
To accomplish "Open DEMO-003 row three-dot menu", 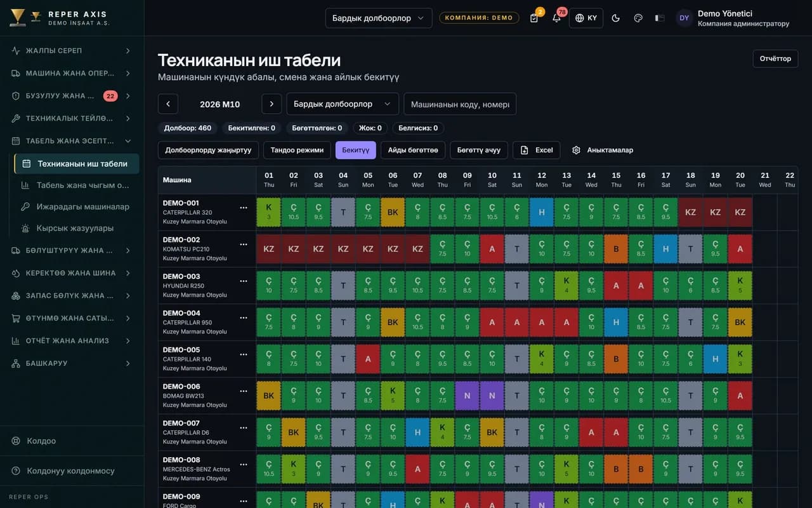I will coord(244,281).
